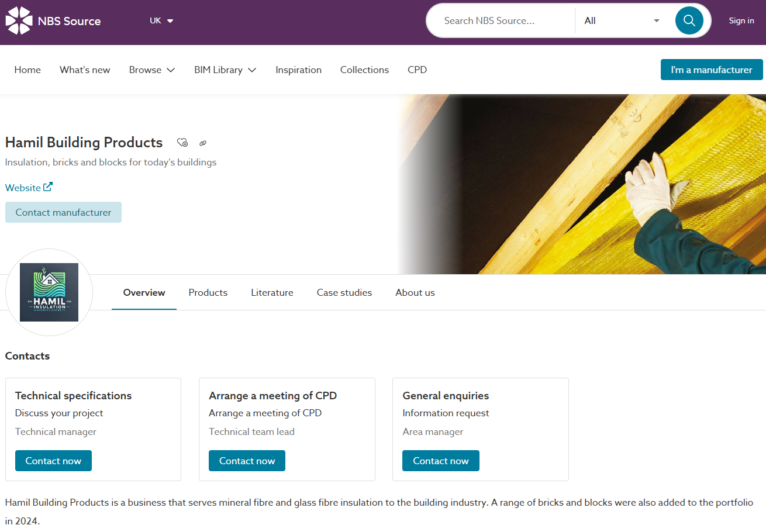766x532 pixels.
Task: Click the search magnifier icon
Action: click(689, 20)
